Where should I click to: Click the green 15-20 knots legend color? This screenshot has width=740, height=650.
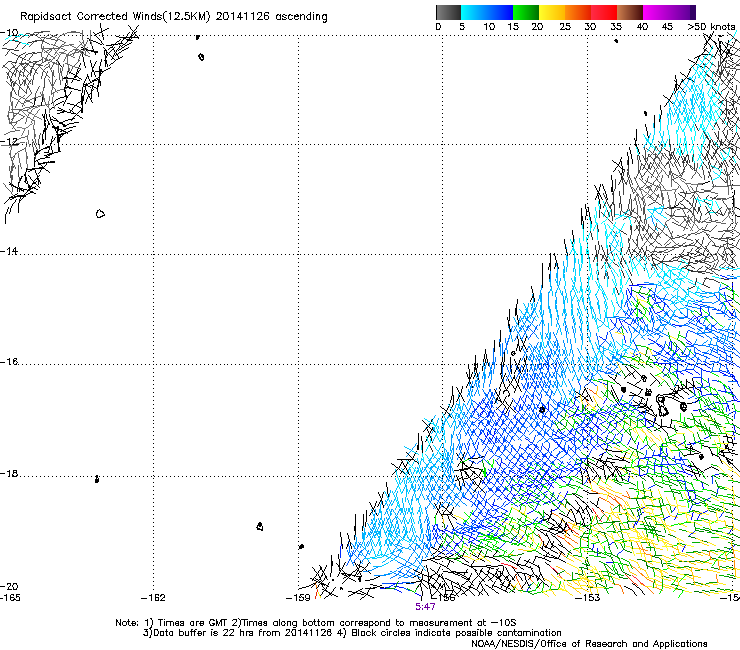[x=526, y=12]
